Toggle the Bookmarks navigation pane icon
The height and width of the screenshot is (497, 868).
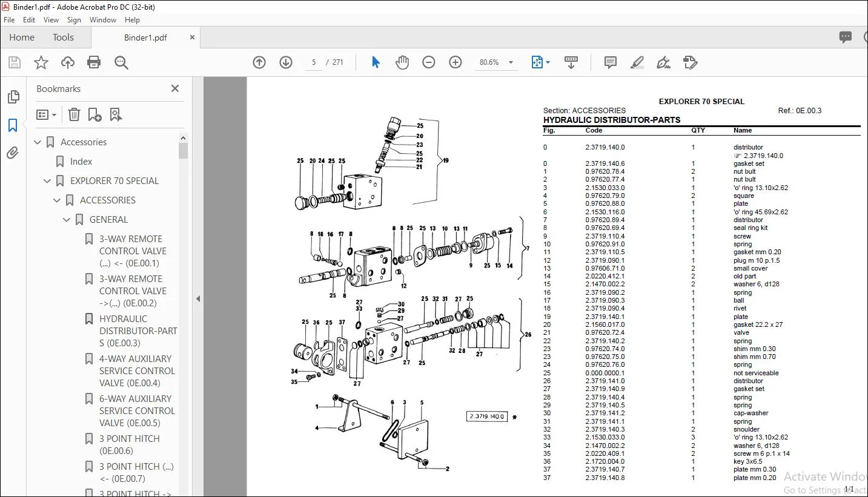13,125
